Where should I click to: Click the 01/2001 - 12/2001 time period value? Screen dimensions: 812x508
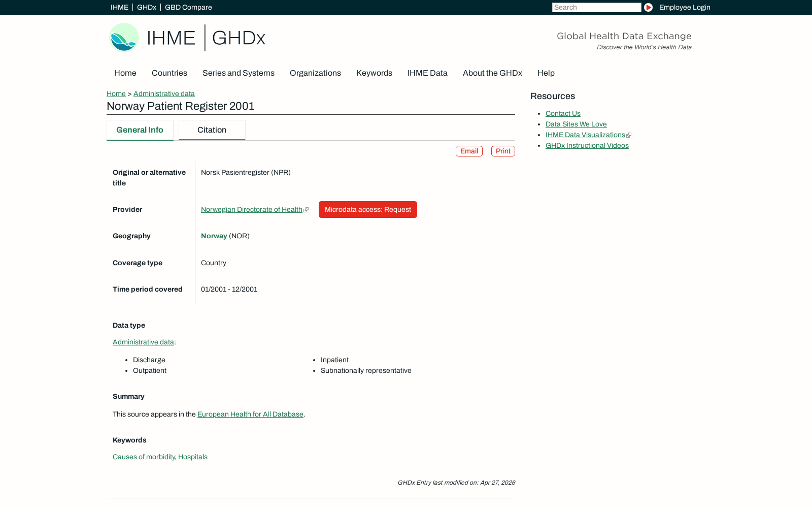tap(229, 290)
